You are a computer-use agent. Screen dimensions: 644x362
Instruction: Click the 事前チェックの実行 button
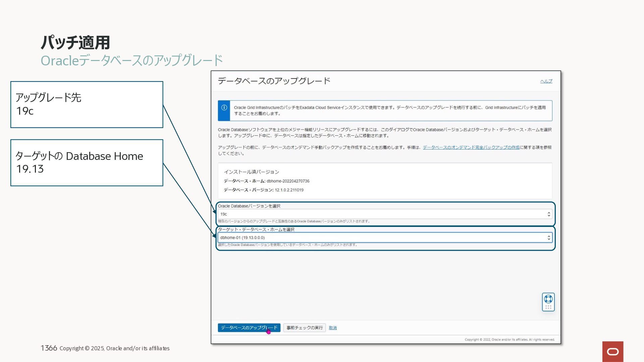pos(304,328)
